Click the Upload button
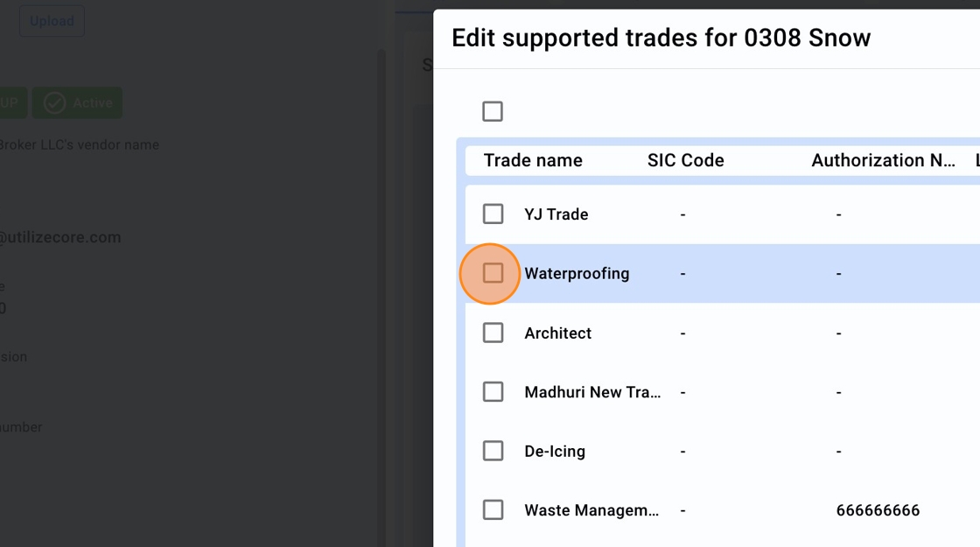This screenshot has width=980, height=547. [52, 21]
